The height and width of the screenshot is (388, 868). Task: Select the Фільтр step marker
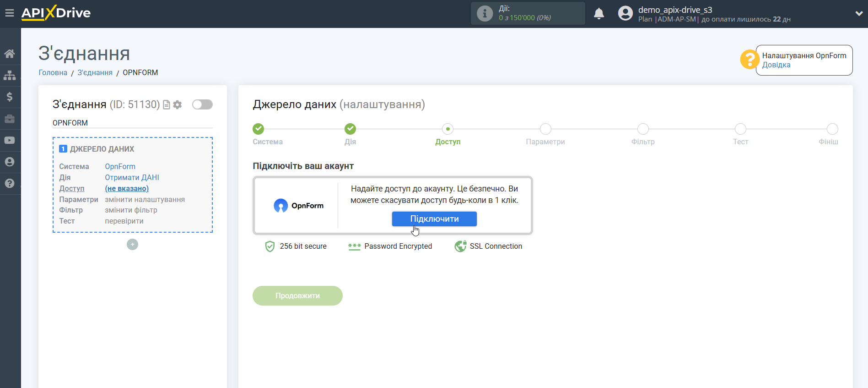[x=643, y=129]
